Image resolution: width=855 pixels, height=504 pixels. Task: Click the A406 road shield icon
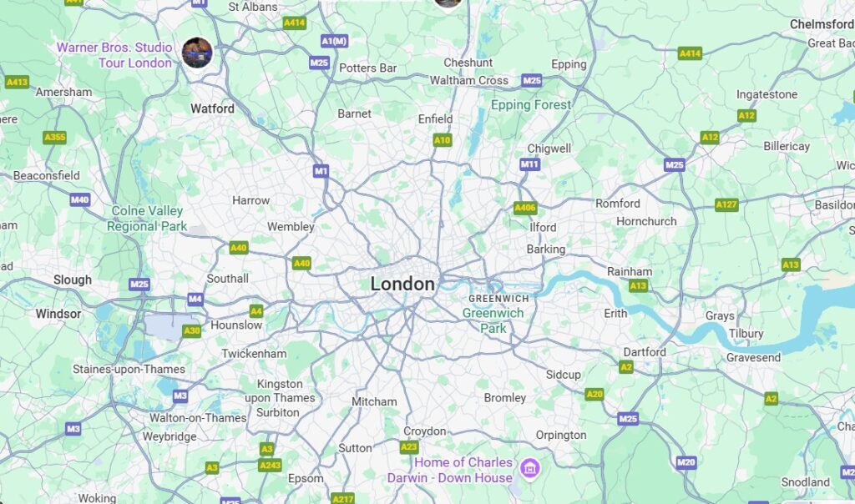click(x=525, y=208)
